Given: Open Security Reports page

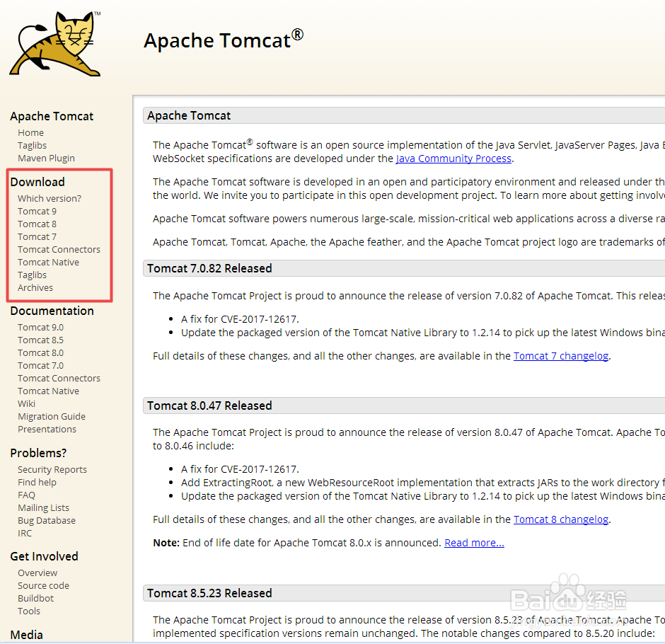Looking at the screenshot, I should (x=52, y=470).
